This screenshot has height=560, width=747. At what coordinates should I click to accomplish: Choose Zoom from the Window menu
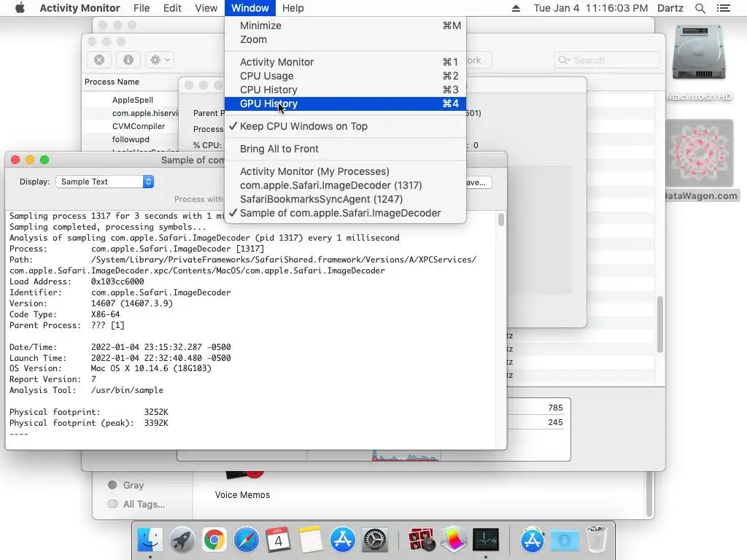pyautogui.click(x=345, y=39)
